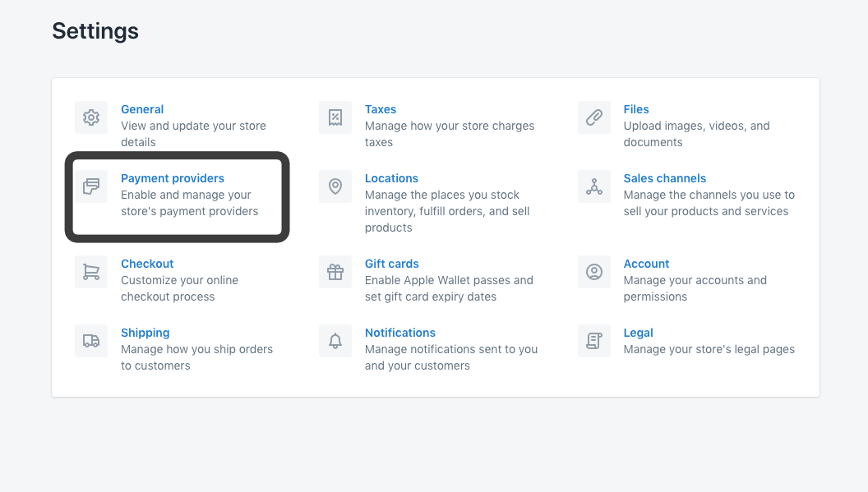868x492 pixels.
Task: Click the Checkout cart icon
Action: [91, 272]
